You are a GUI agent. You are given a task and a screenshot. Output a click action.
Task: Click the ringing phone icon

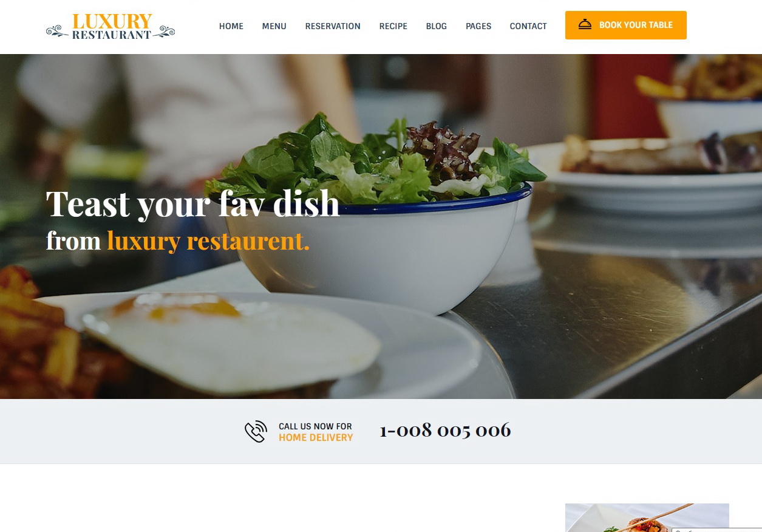point(256,431)
